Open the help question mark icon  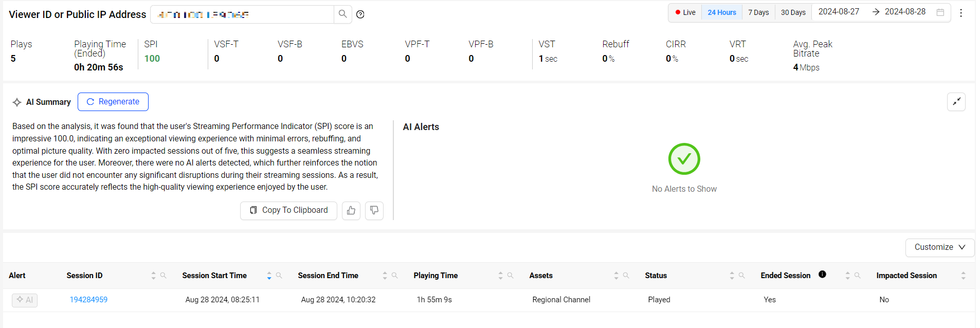point(360,14)
